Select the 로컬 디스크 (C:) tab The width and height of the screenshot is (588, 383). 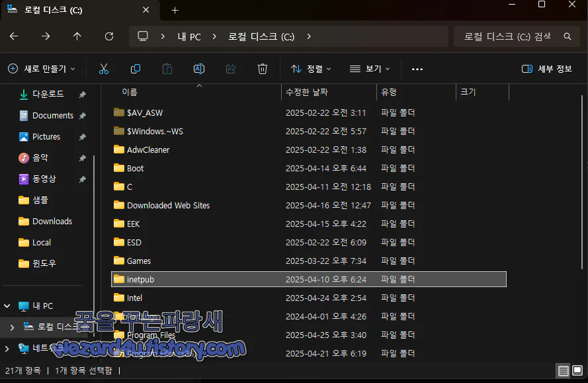pos(73,10)
